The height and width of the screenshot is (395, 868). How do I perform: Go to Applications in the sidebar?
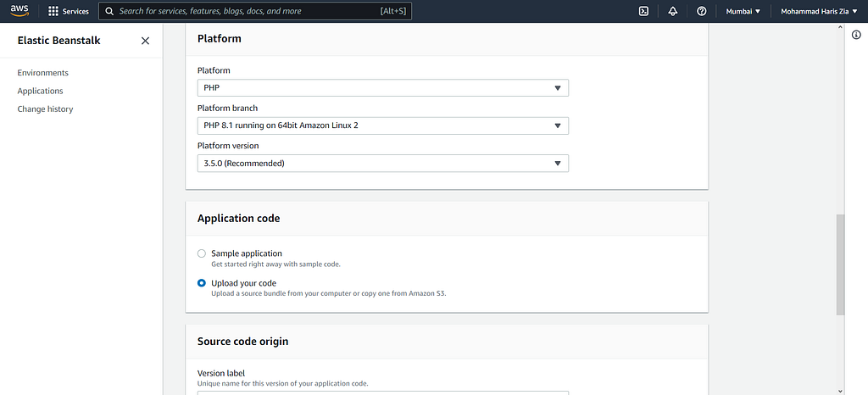pyautogui.click(x=40, y=91)
